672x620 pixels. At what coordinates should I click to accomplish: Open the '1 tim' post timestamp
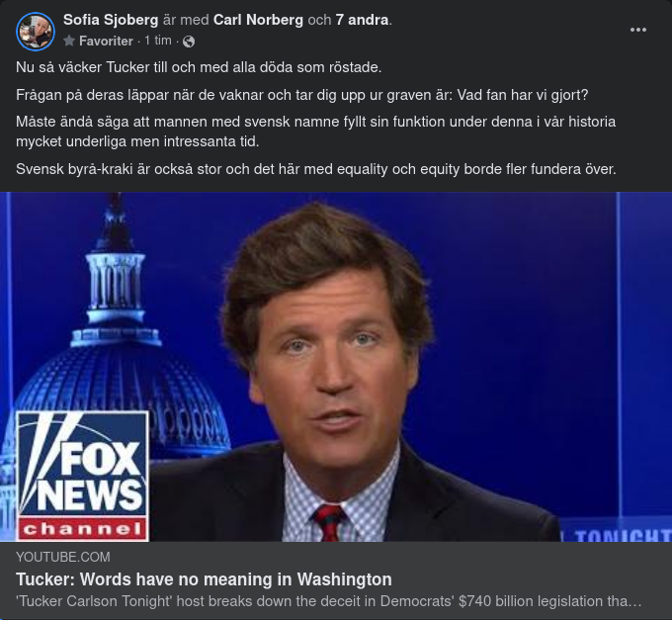click(158, 42)
